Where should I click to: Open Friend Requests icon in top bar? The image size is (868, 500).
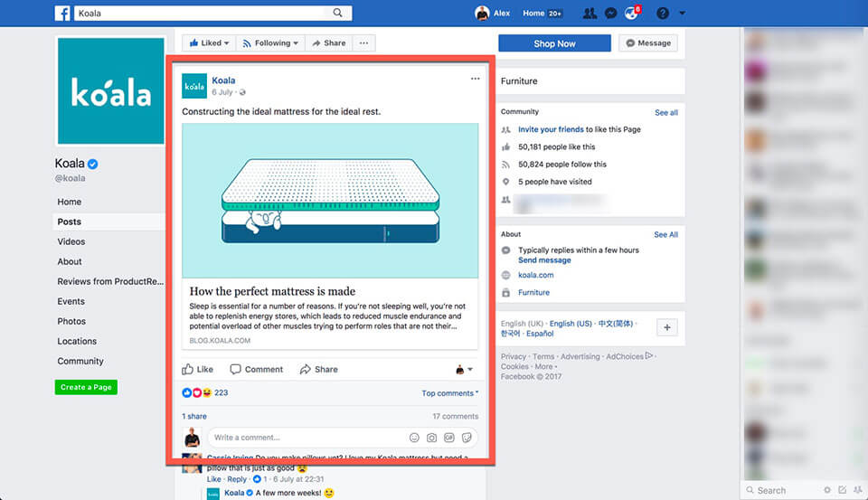pos(590,13)
